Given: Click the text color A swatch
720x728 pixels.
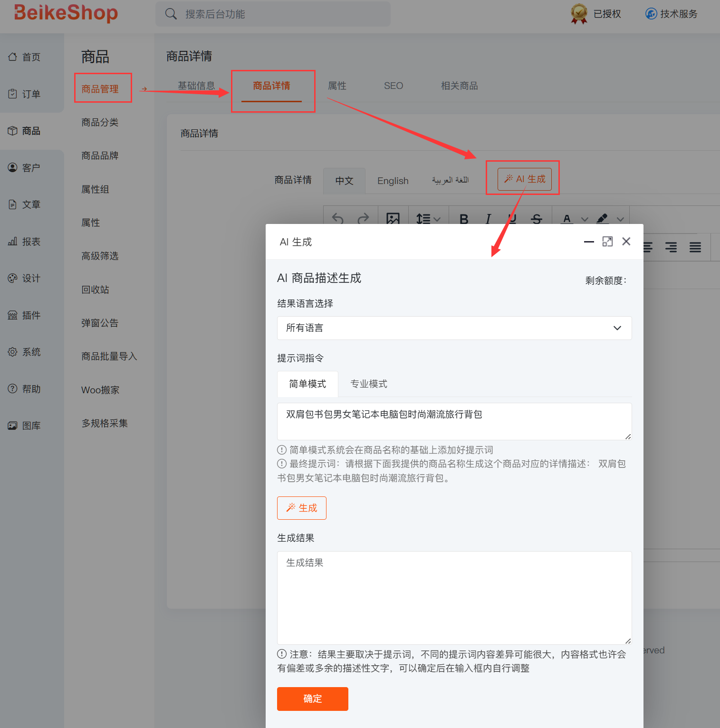Looking at the screenshot, I should (566, 219).
